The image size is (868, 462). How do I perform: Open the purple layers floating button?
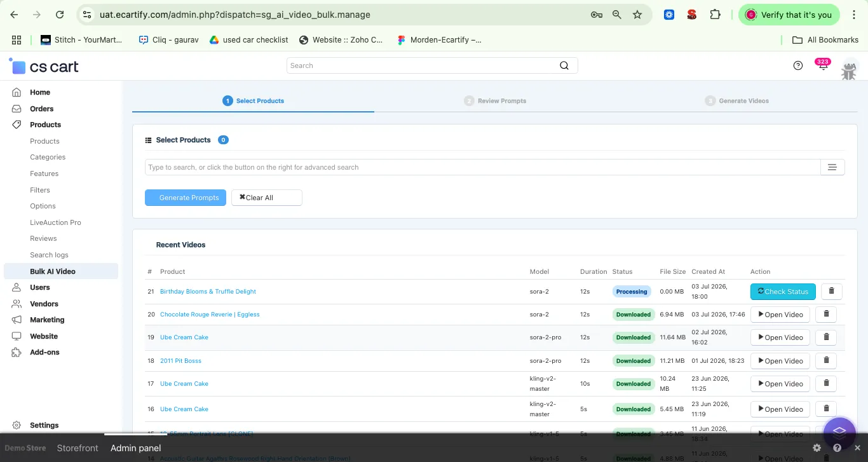839,432
